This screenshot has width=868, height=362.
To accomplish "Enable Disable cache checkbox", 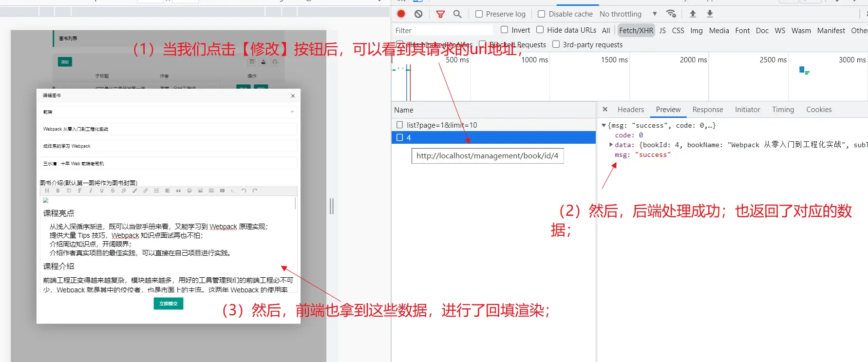I will (541, 14).
